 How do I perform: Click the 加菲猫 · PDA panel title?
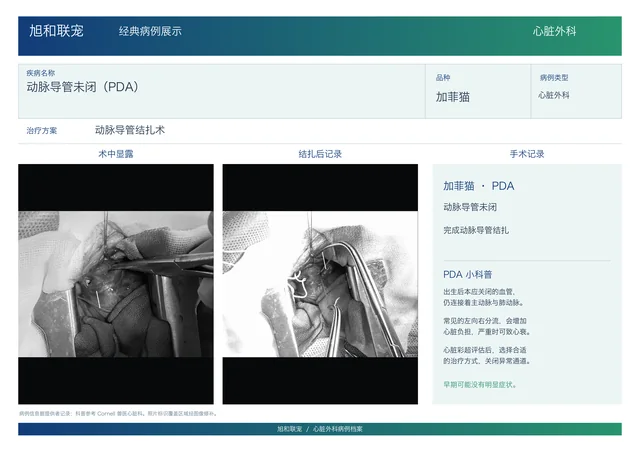[x=478, y=186]
